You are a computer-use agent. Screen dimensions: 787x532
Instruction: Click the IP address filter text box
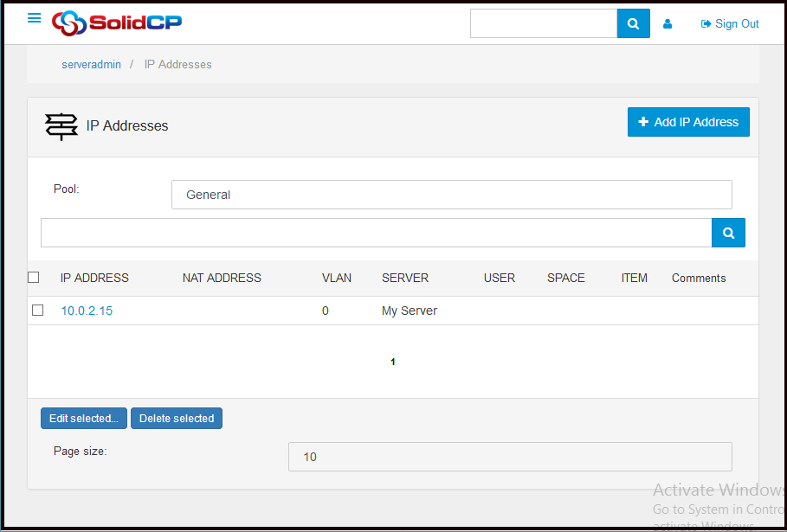click(x=376, y=233)
